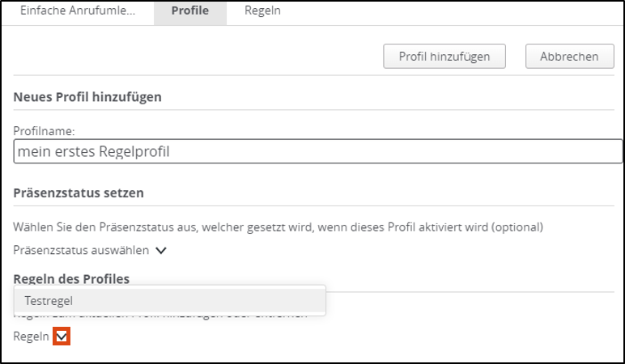Screen dimensions: 625x364
Task: Open the Regeln tab
Action: [265, 11]
